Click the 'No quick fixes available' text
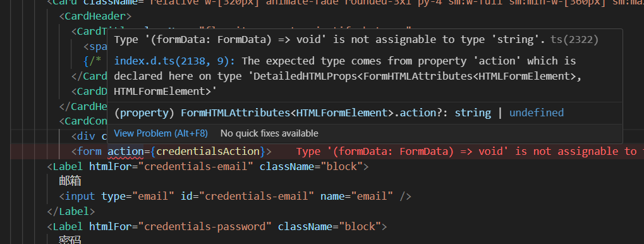Viewport: 644px width, 244px height. tap(269, 133)
